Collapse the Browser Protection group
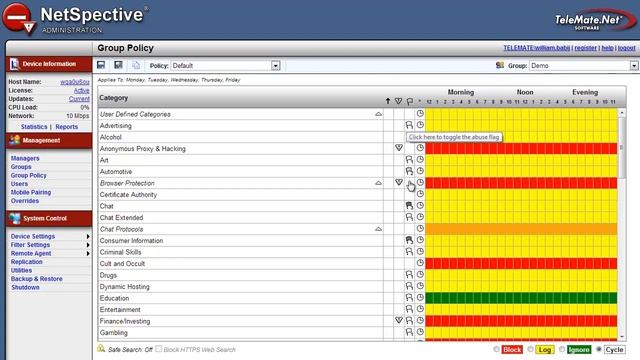 point(378,183)
